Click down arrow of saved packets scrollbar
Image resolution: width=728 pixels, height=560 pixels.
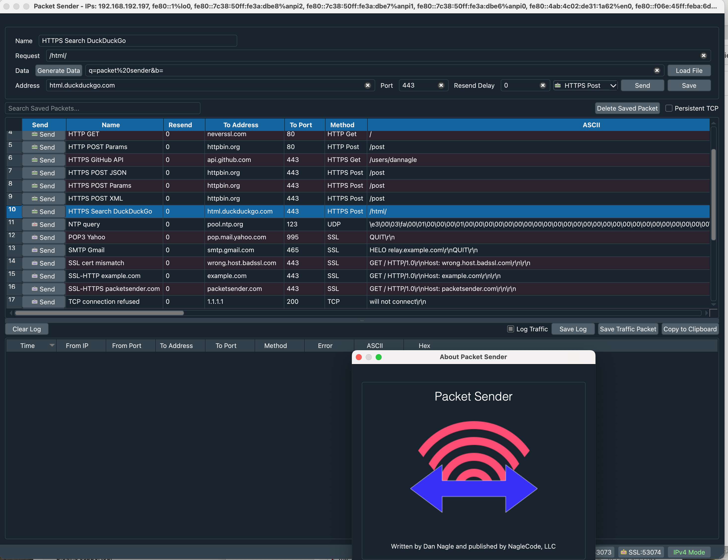[713, 304]
